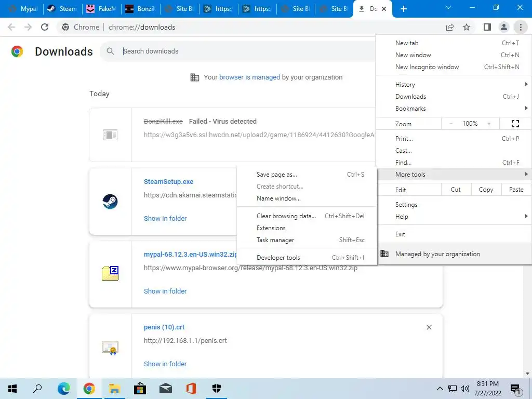Image resolution: width=532 pixels, height=399 pixels.
Task: Click the browser forward arrow
Action: pyautogui.click(x=28, y=27)
